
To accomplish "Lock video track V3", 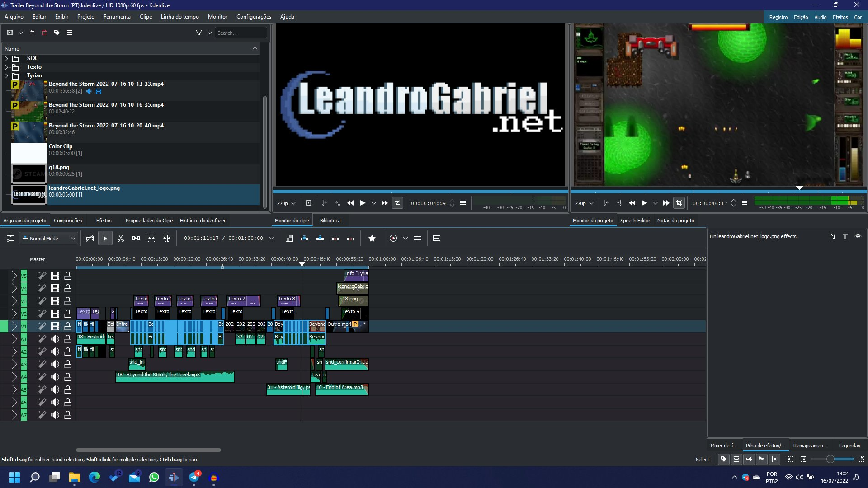I will click(68, 301).
